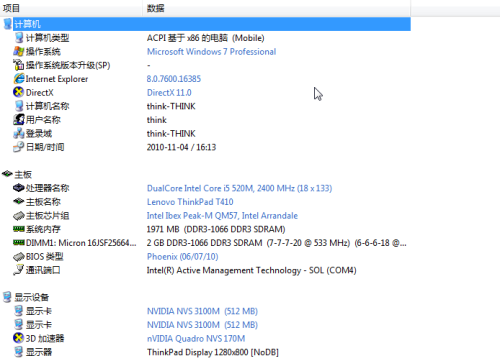Screen dimensions: 500x361
Task: Click the 操作系统版本升级(SP) icon
Action: click(x=18, y=65)
